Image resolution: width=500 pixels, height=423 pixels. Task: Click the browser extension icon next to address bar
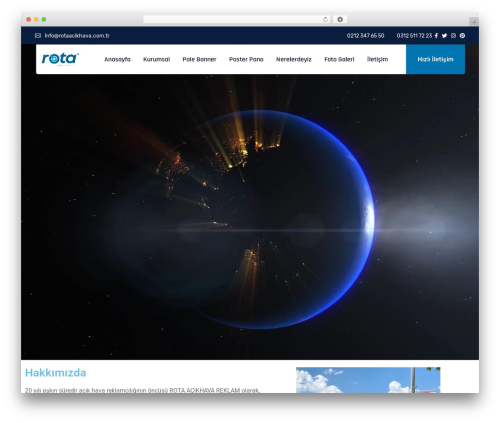coord(340,20)
